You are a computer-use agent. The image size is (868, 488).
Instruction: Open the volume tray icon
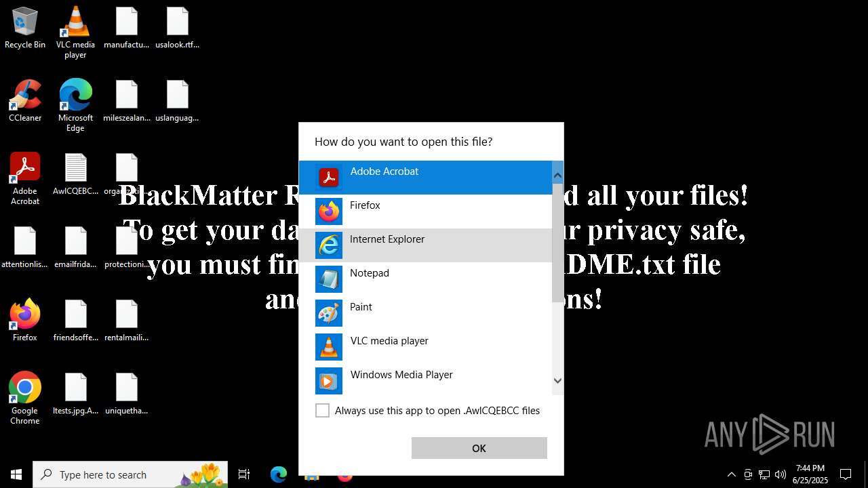pos(781,474)
